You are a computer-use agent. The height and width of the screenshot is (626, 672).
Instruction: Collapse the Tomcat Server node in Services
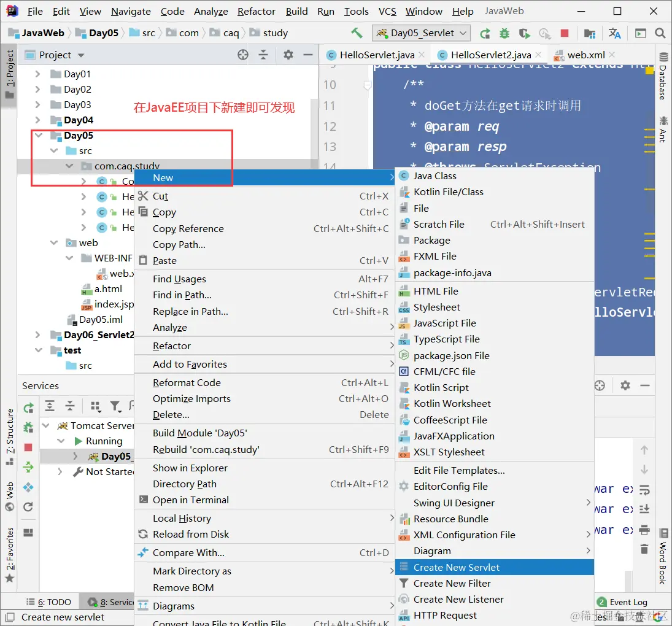[45, 425]
